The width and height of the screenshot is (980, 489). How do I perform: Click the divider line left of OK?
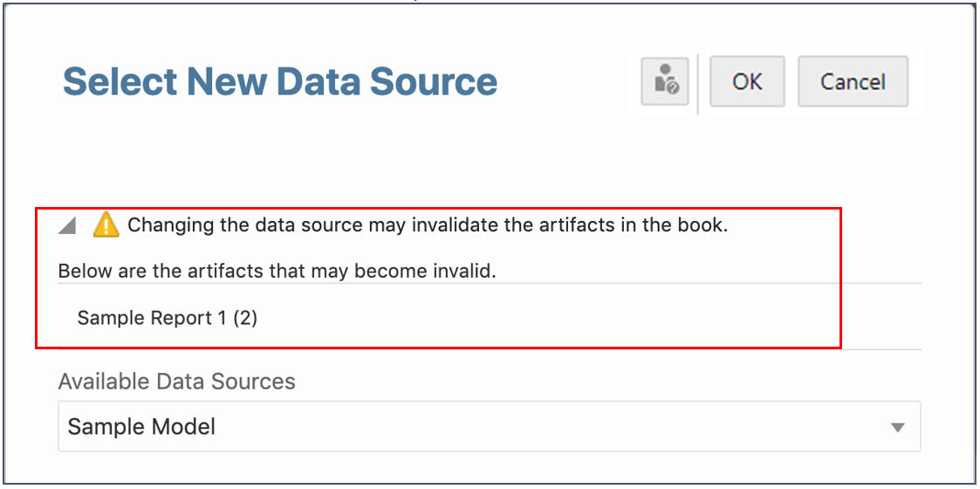pos(698,82)
